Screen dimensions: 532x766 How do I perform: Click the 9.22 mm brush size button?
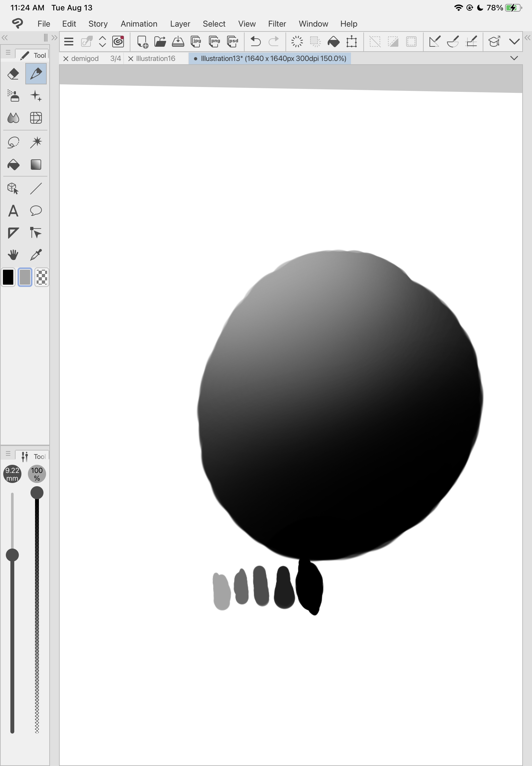(x=12, y=474)
